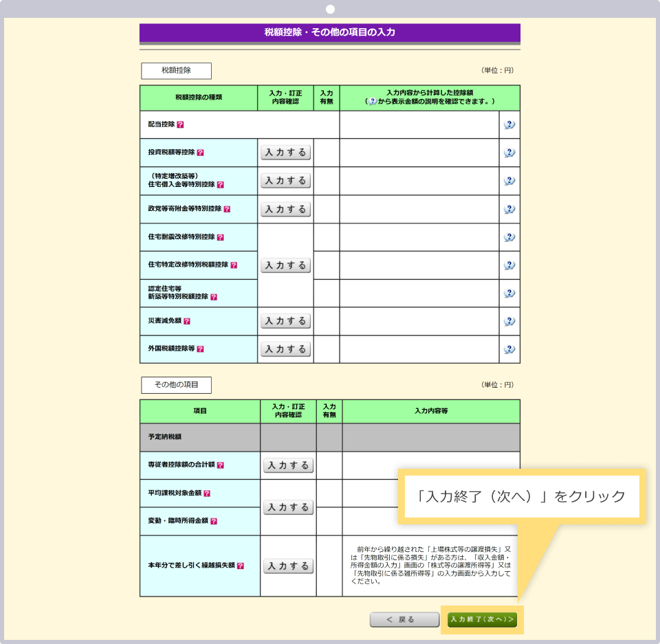
Task: Click the help icon next to 外国税額控除等
Action: (200, 349)
